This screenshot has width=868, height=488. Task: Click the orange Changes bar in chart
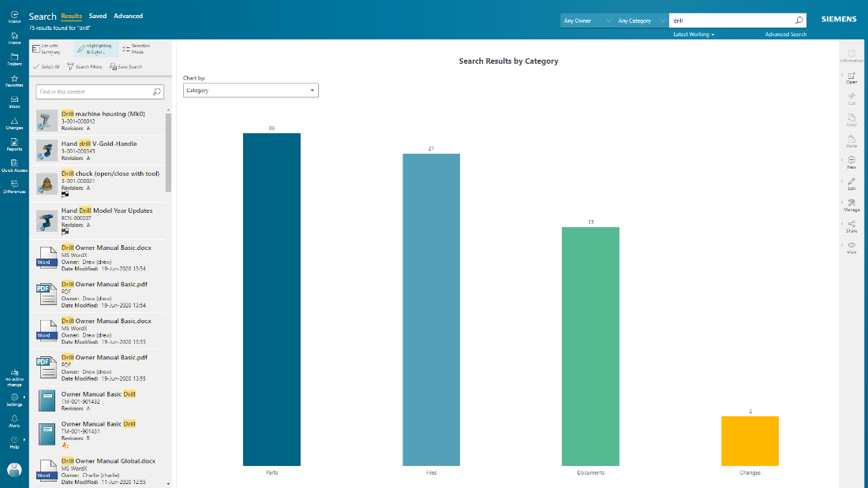coord(749,441)
